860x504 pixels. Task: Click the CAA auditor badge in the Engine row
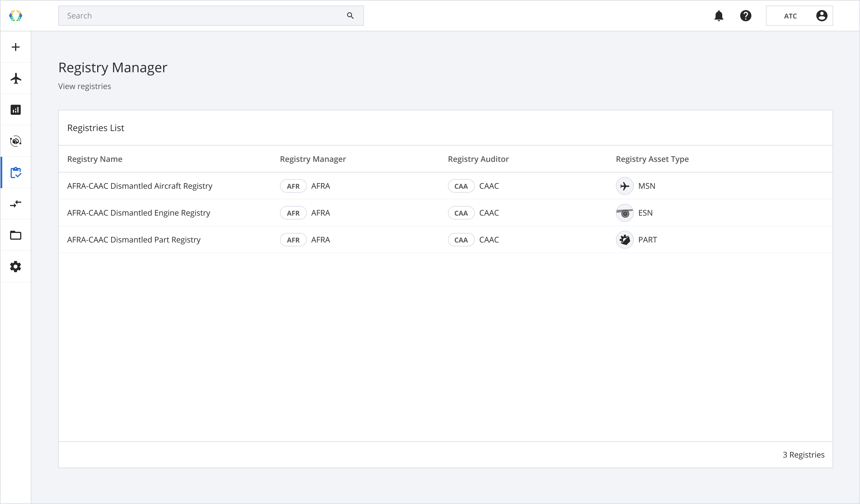[x=461, y=213]
